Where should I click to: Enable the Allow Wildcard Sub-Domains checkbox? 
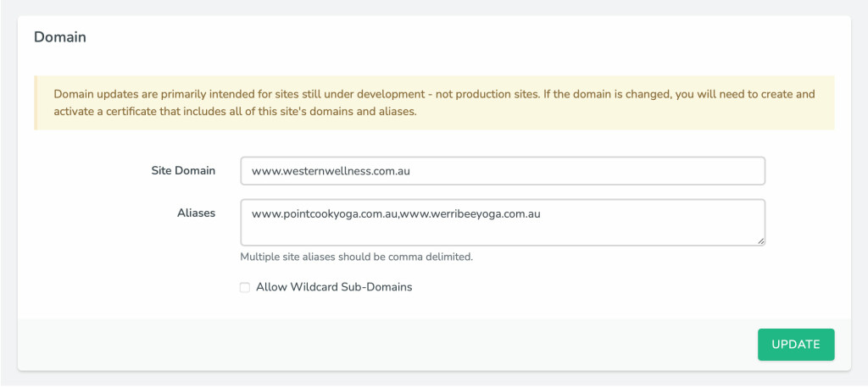tap(245, 287)
